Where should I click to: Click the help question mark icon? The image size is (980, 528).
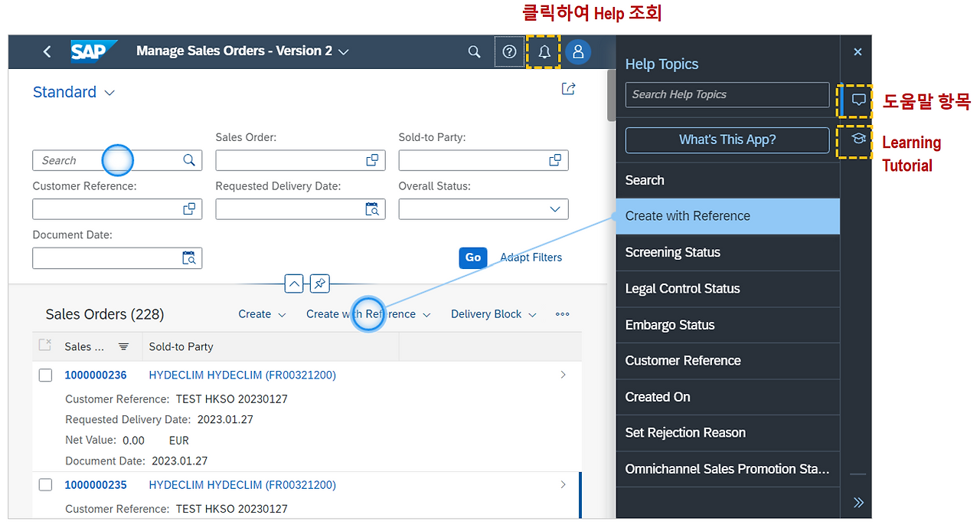(x=509, y=51)
